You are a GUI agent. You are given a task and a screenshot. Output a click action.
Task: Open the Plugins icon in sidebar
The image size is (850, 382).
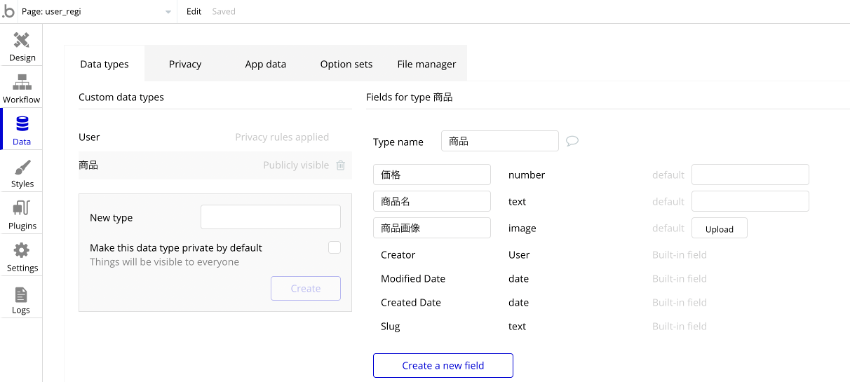[x=22, y=209]
